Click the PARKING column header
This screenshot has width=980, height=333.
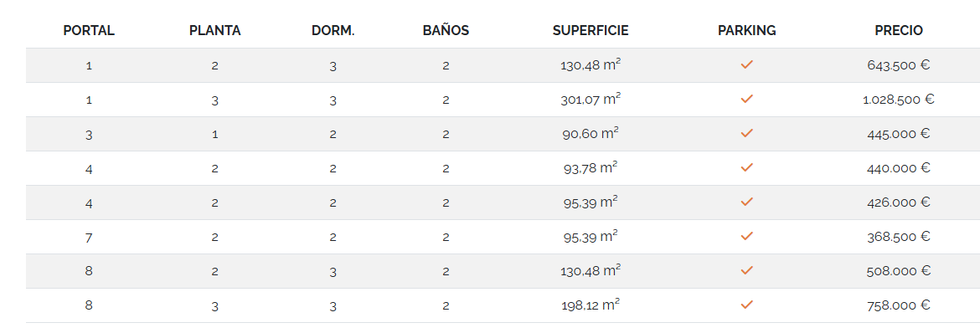[x=747, y=31]
